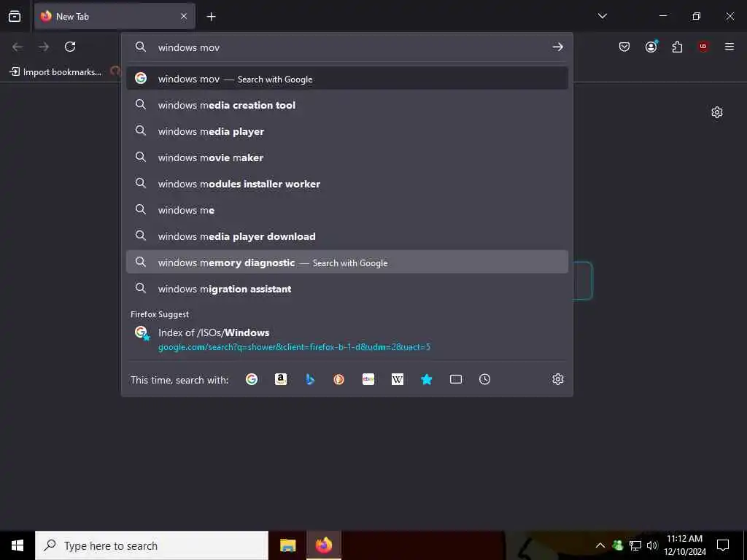Open the taskbar clock showing 11:12 AM
The width and height of the screenshot is (747, 560).
tap(685, 545)
